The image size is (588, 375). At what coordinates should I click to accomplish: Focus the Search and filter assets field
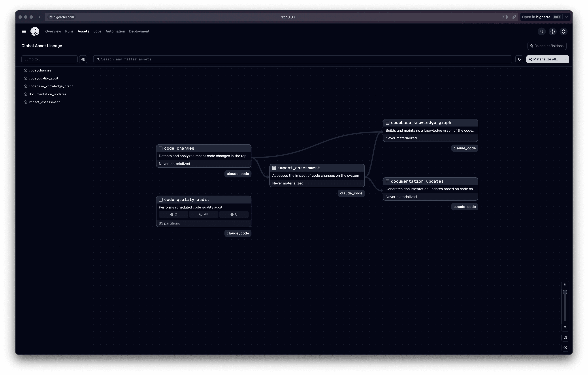pyautogui.click(x=303, y=59)
